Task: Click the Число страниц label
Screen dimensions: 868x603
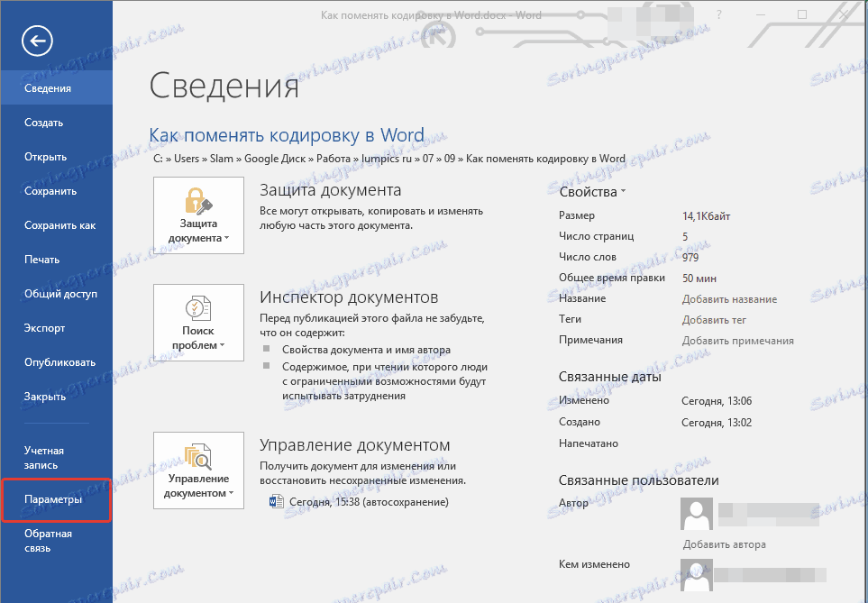Action: point(596,236)
